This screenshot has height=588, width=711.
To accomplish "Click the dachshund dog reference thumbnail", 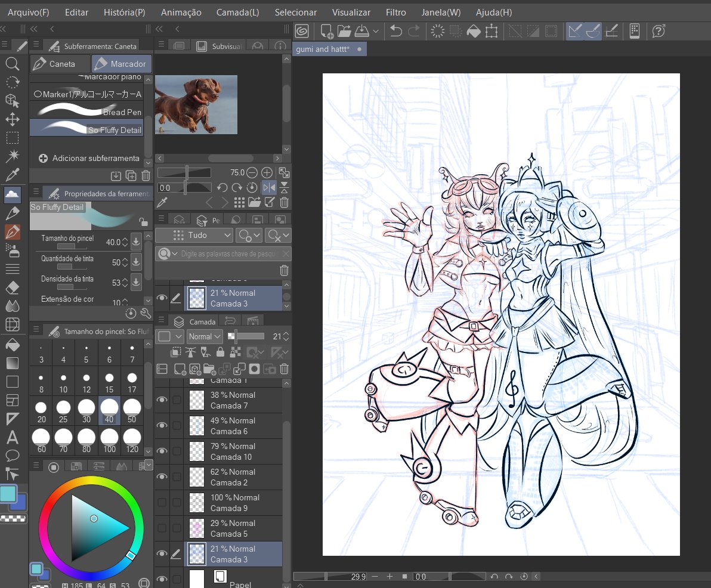I will click(x=196, y=105).
